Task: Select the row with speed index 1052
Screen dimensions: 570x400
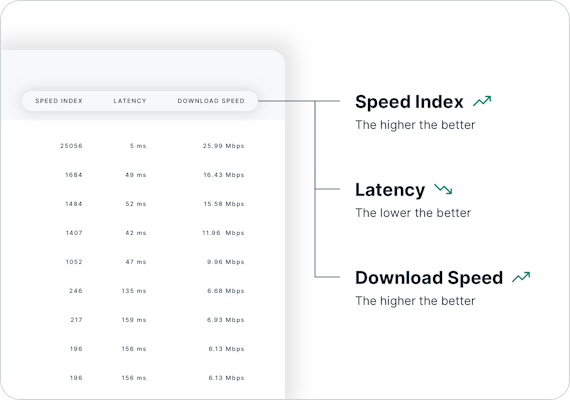Action: pos(142,262)
